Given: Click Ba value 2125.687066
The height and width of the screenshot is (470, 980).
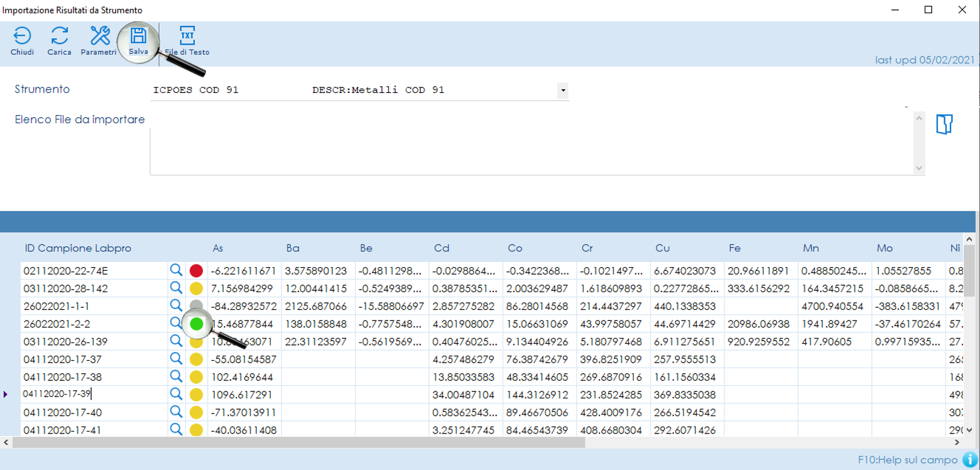Looking at the screenshot, I should pos(318,306).
